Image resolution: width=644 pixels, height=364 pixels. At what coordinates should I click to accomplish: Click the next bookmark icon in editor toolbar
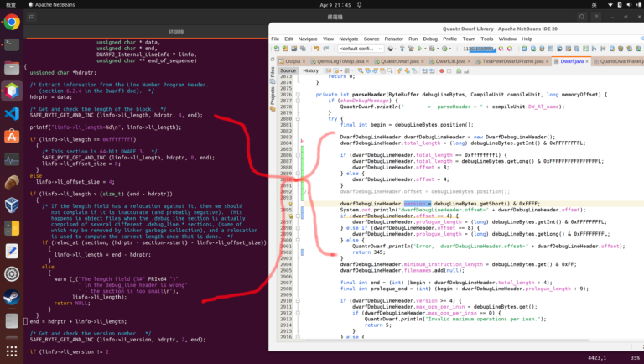[407, 70]
